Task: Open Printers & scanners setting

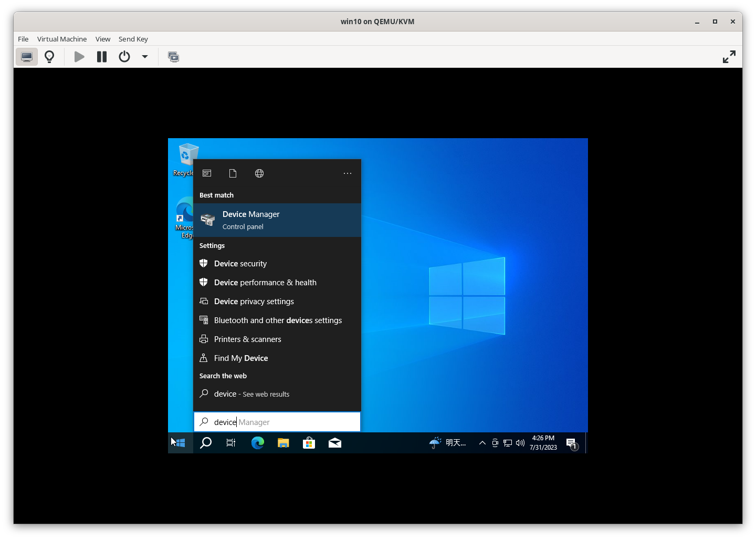Action: pos(277,339)
